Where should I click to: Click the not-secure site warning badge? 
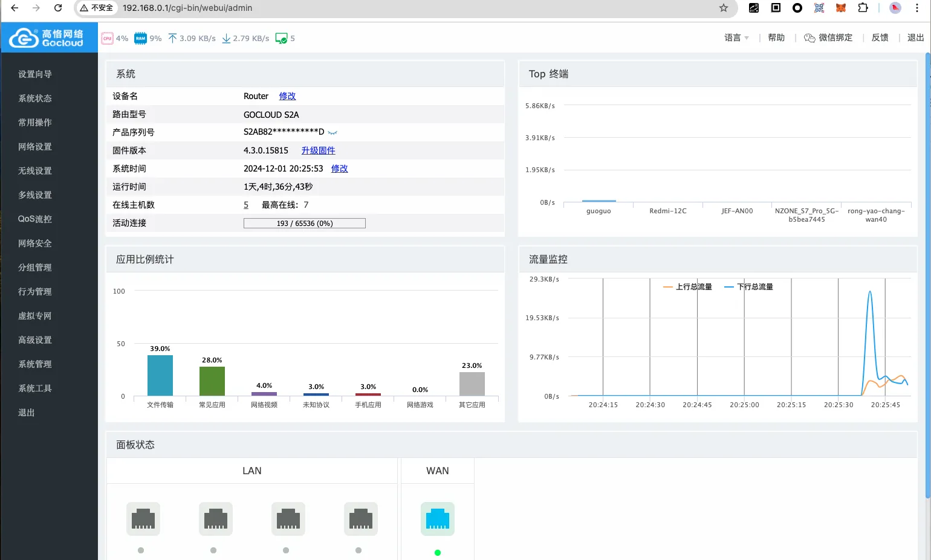(x=97, y=8)
